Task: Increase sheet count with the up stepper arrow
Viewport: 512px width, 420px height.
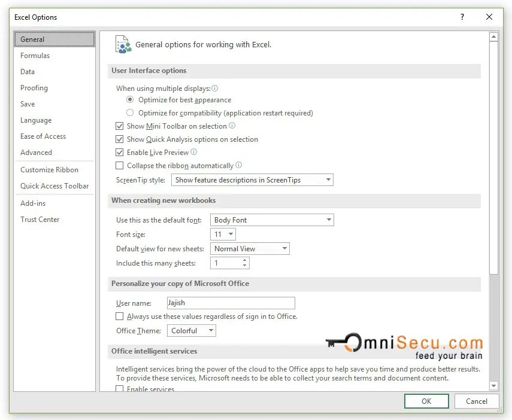Action: pos(243,260)
